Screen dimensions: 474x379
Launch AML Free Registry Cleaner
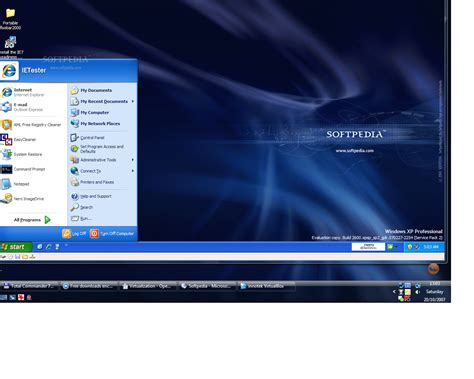33,125
